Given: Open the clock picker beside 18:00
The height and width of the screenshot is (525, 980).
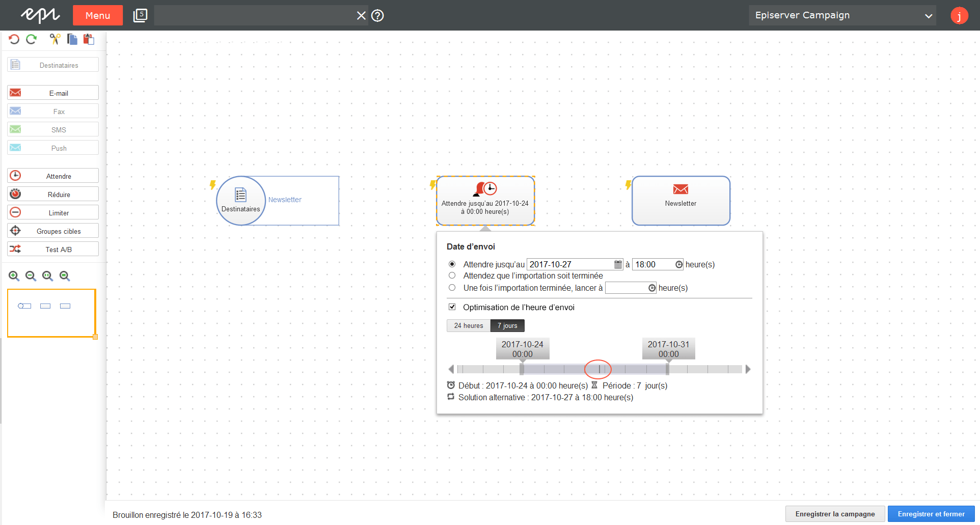Looking at the screenshot, I should tap(679, 264).
